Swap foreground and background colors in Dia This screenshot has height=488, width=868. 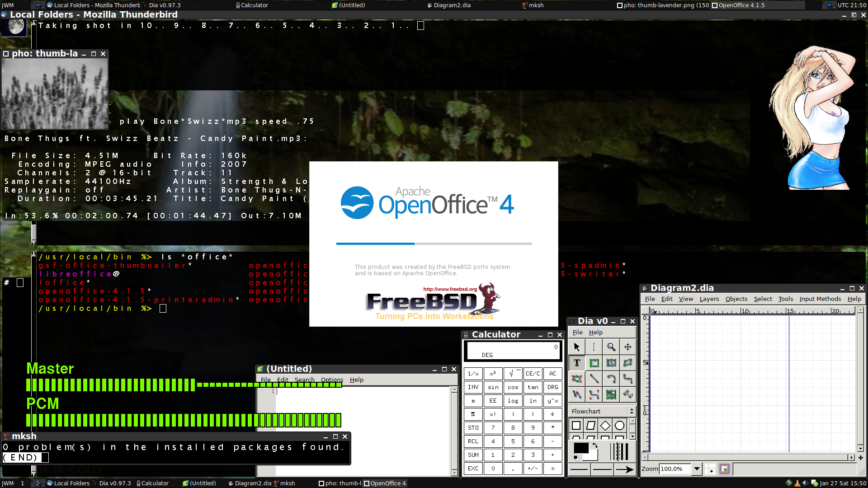pos(595,446)
